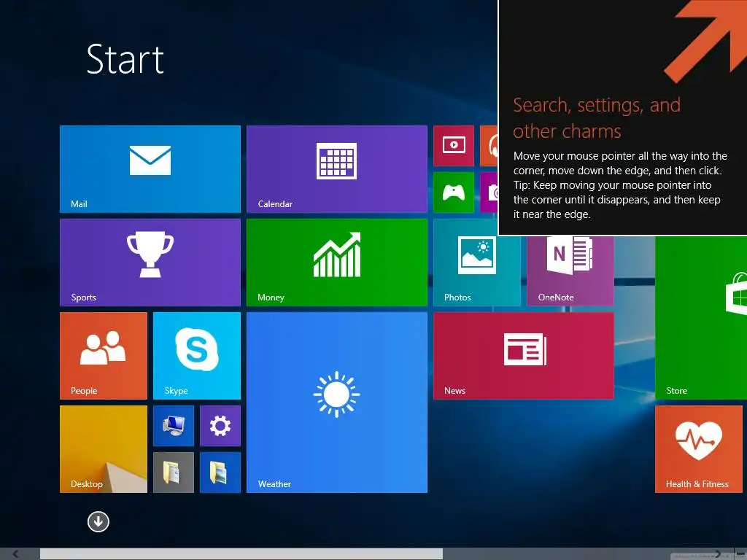Open the green Xbox Games tile
Image resolution: width=747 pixels, height=560 pixels.
(x=454, y=192)
